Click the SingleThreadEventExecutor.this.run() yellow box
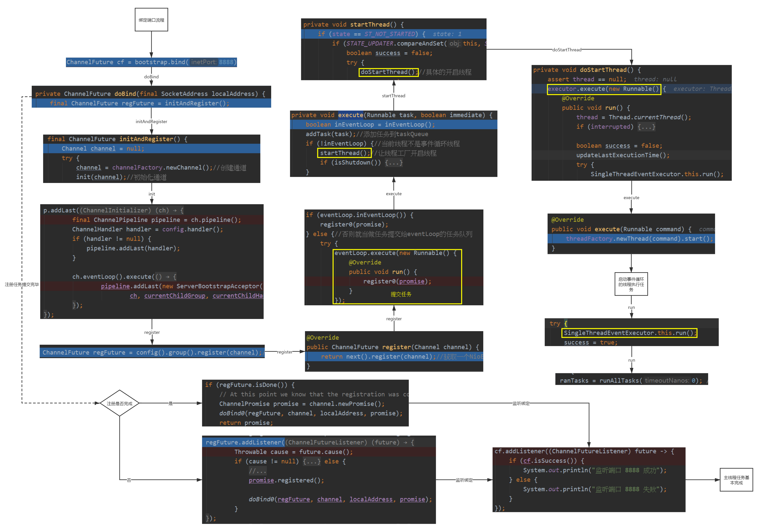Image resolution: width=761 pixels, height=532 pixels. pos(629,333)
